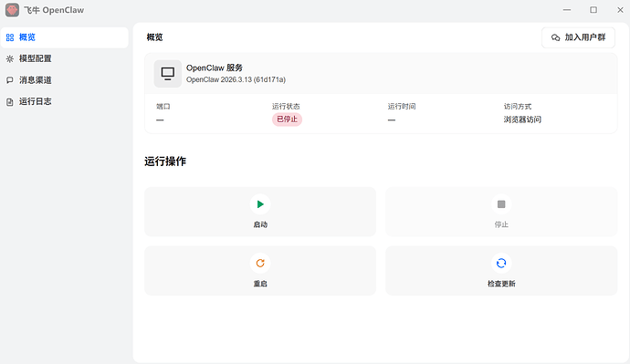This screenshot has width=630, height=364.
Task: Click the 概览 grid icon in sidebar
Action: tap(10, 37)
